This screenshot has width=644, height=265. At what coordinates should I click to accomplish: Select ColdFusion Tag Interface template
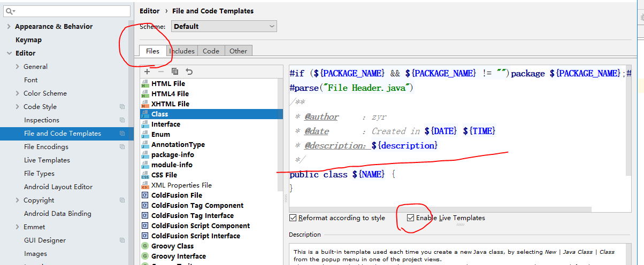click(193, 216)
